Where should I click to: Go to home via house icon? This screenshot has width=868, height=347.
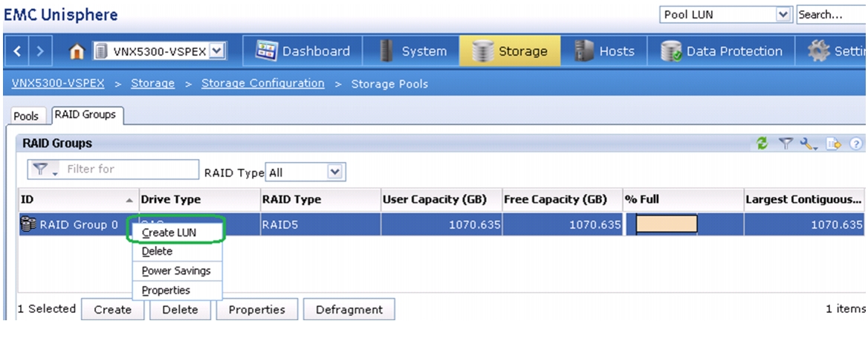point(77,52)
